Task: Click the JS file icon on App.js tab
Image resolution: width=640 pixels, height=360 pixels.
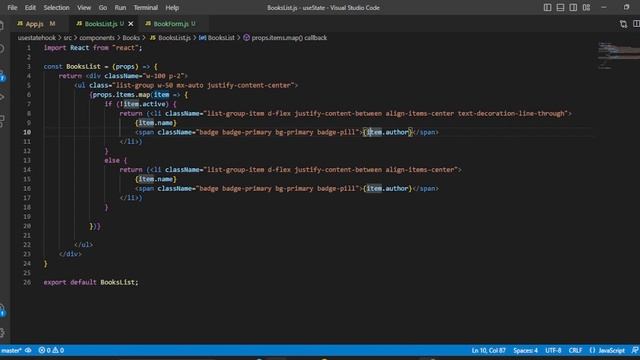Action: [x=20, y=24]
